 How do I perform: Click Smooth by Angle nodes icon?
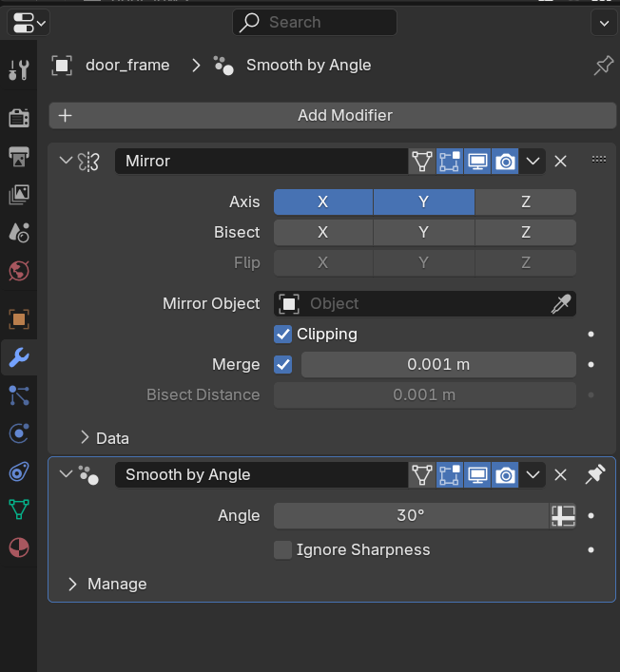tap(88, 475)
